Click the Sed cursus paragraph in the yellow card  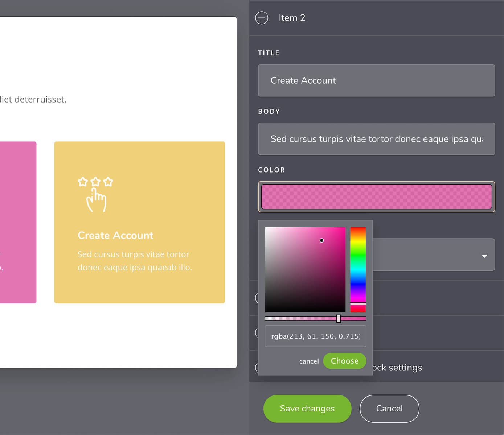click(135, 261)
